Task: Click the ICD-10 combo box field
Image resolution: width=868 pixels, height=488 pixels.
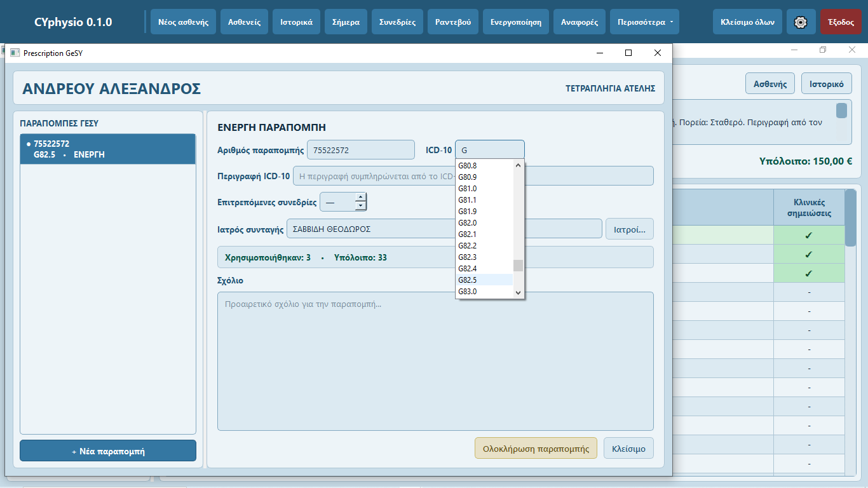Action: 490,150
